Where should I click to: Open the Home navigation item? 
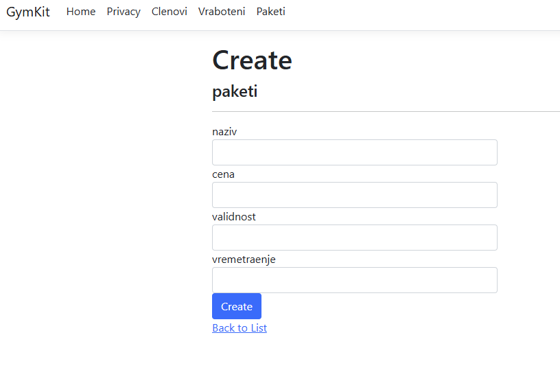pos(81,12)
